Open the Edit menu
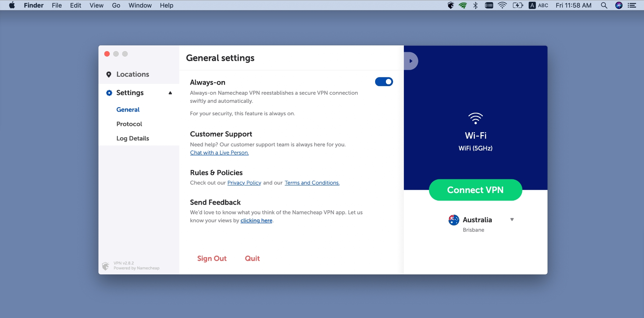This screenshot has height=318, width=644. point(76,5)
